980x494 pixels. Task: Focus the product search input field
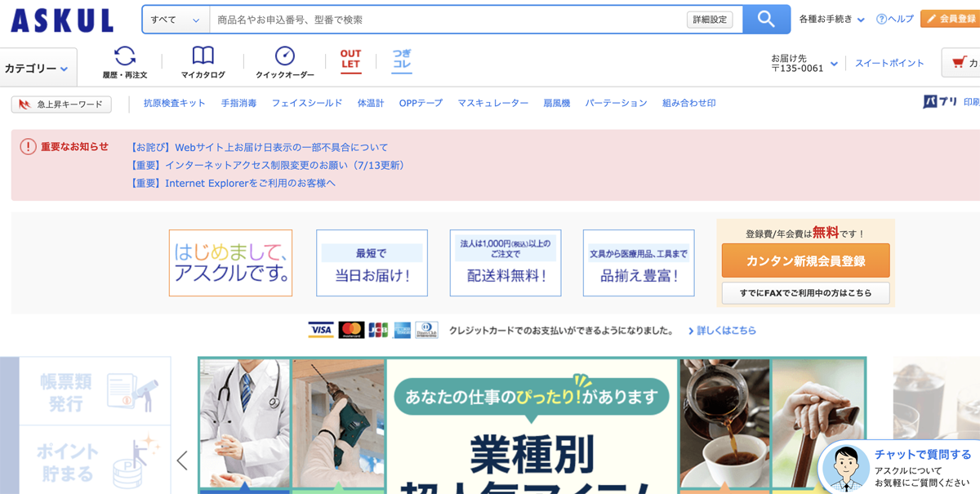click(445, 20)
